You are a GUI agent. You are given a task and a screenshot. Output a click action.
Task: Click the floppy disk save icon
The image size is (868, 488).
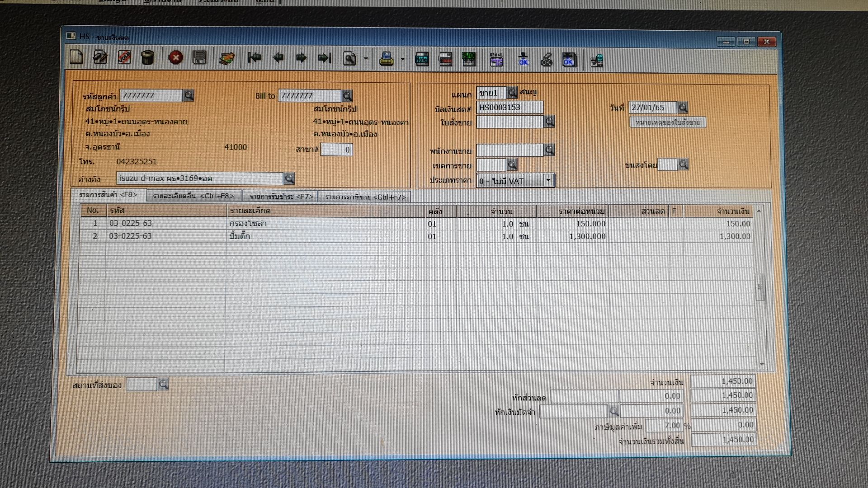[199, 57]
